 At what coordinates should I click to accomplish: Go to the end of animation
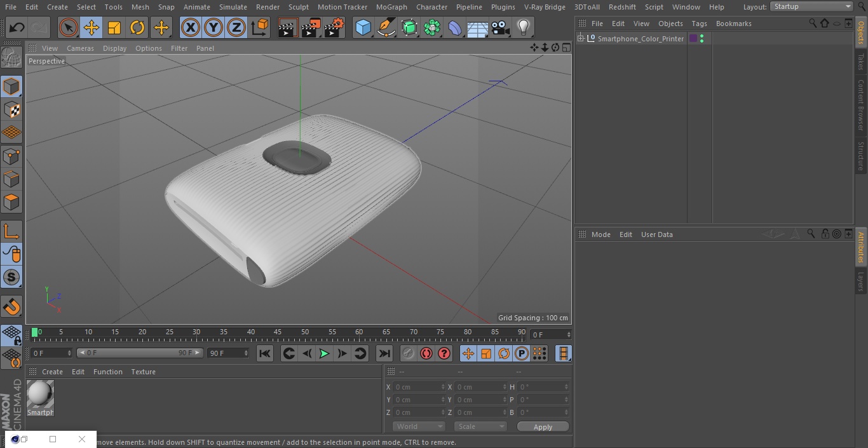point(384,353)
